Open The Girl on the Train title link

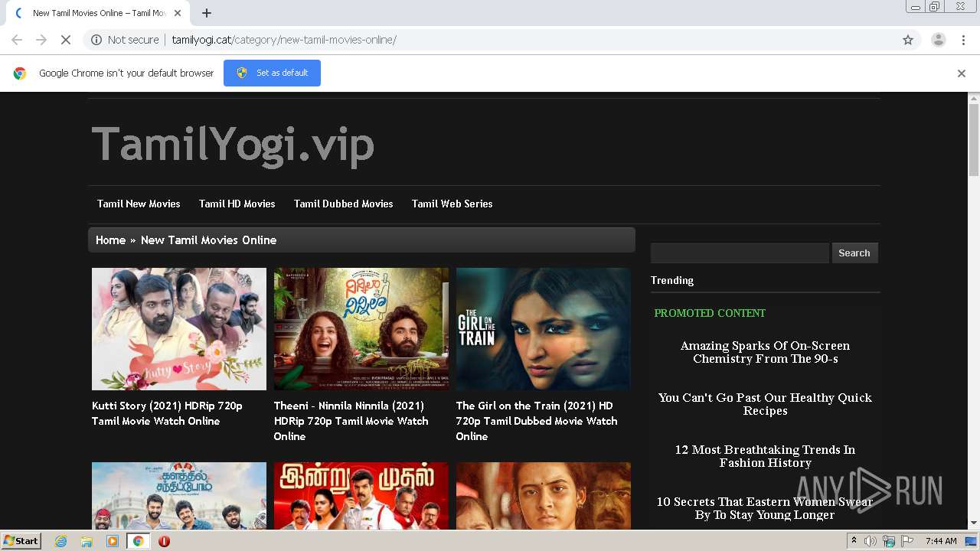(537, 421)
